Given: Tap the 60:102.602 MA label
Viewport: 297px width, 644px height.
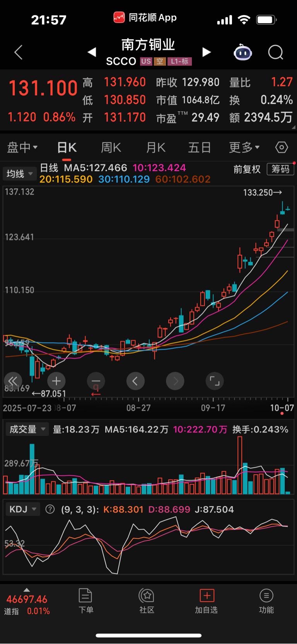Looking at the screenshot, I should pyautogui.click(x=183, y=179).
